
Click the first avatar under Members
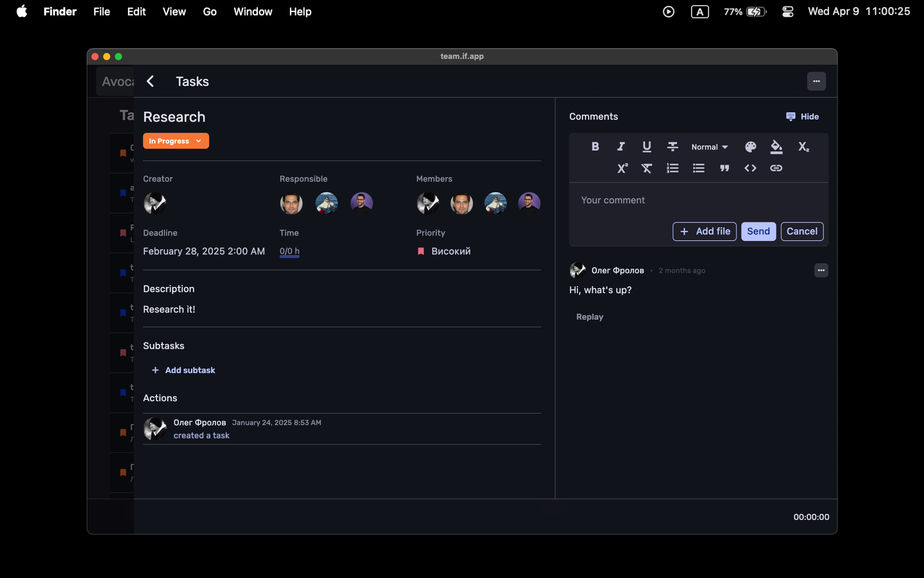[428, 203]
